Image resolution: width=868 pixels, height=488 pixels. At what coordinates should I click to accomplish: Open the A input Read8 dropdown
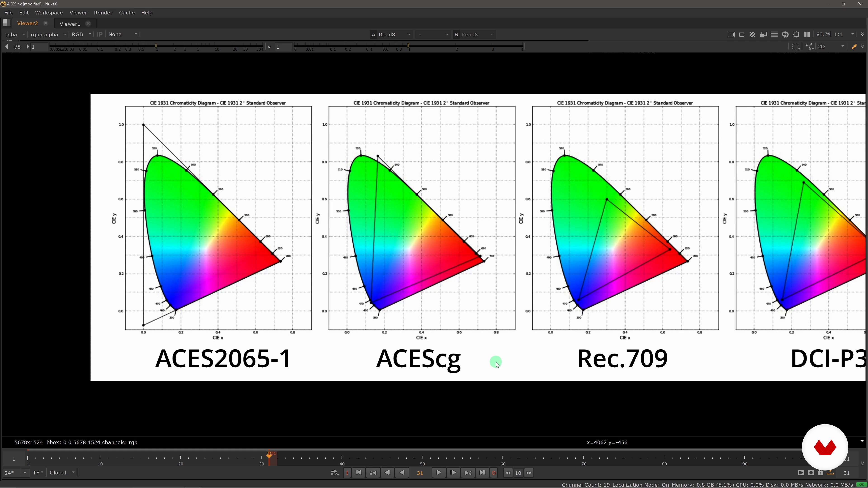[x=391, y=34]
